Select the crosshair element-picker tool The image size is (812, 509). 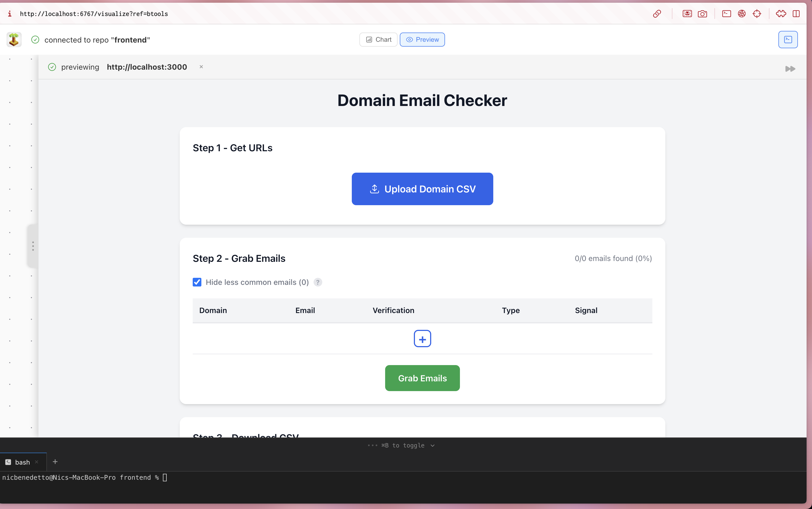click(x=757, y=14)
